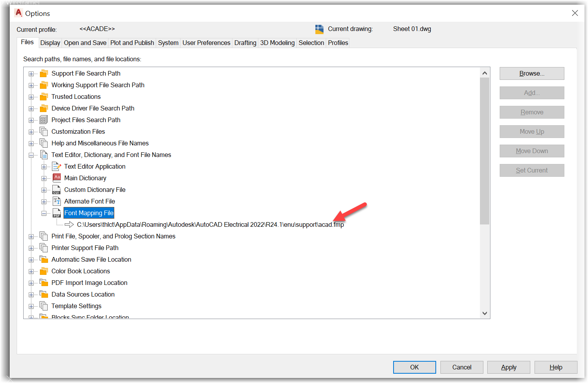This screenshot has width=588, height=383.
Task: Click the Print File, Spooler, and Prolog icon
Action: coord(44,236)
